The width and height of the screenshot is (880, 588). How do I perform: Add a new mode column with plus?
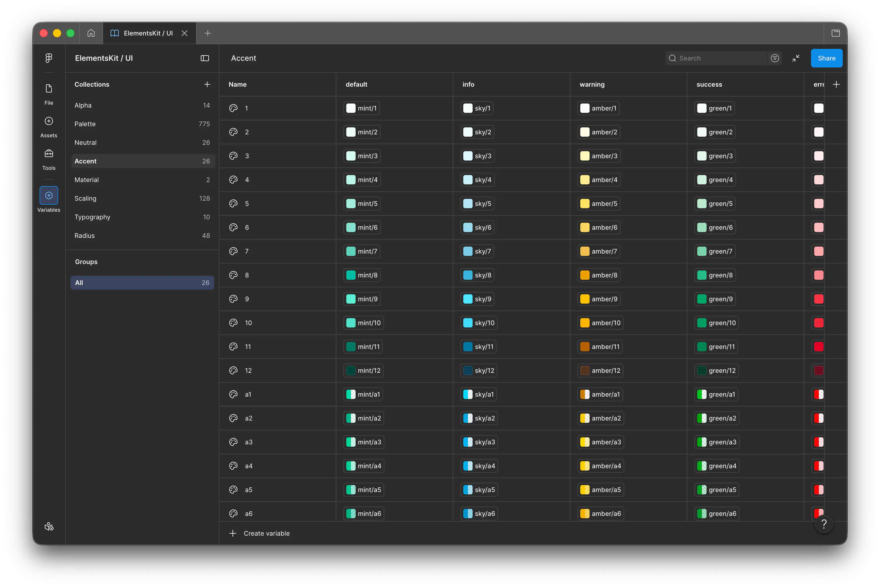[x=836, y=84]
